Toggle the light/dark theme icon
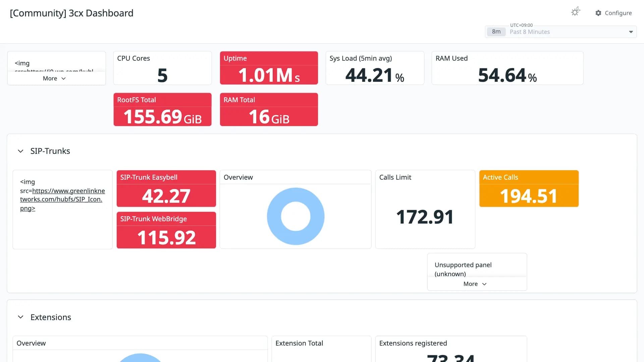The height and width of the screenshot is (362, 644). coord(576,12)
